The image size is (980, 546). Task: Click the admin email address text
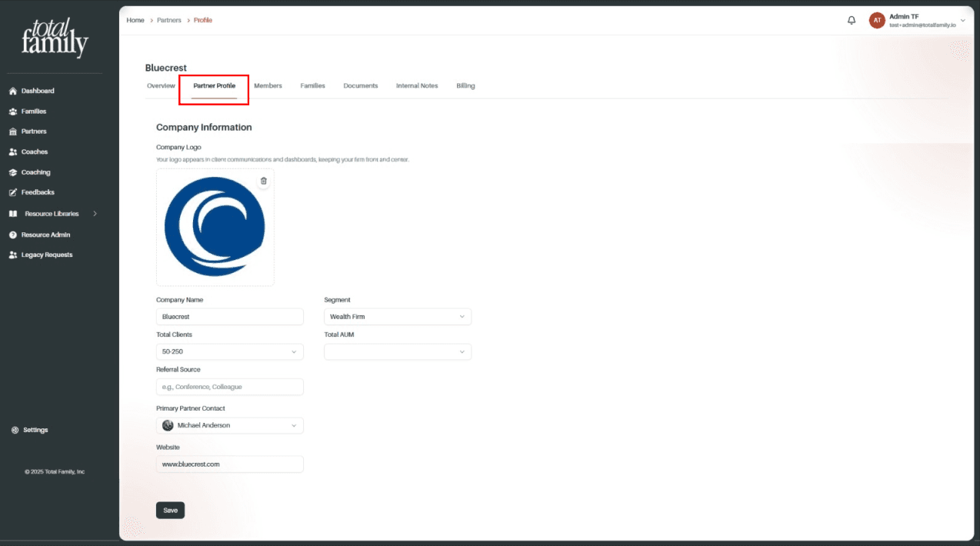tap(922, 25)
